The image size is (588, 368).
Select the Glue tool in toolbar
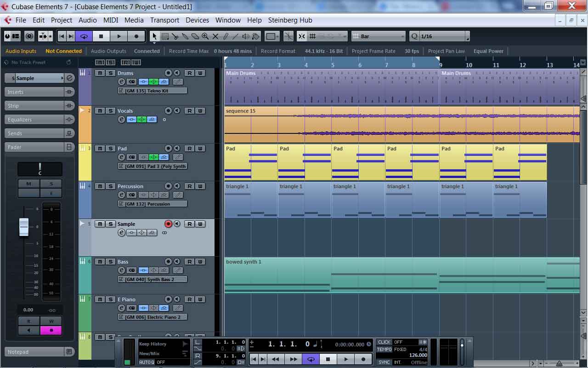[x=185, y=36]
